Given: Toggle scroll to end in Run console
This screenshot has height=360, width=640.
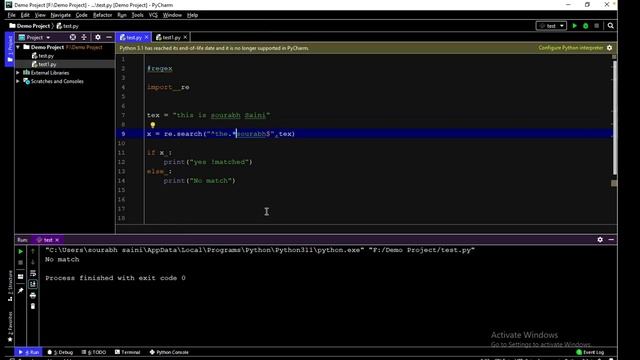Looking at the screenshot, I should pos(33,284).
